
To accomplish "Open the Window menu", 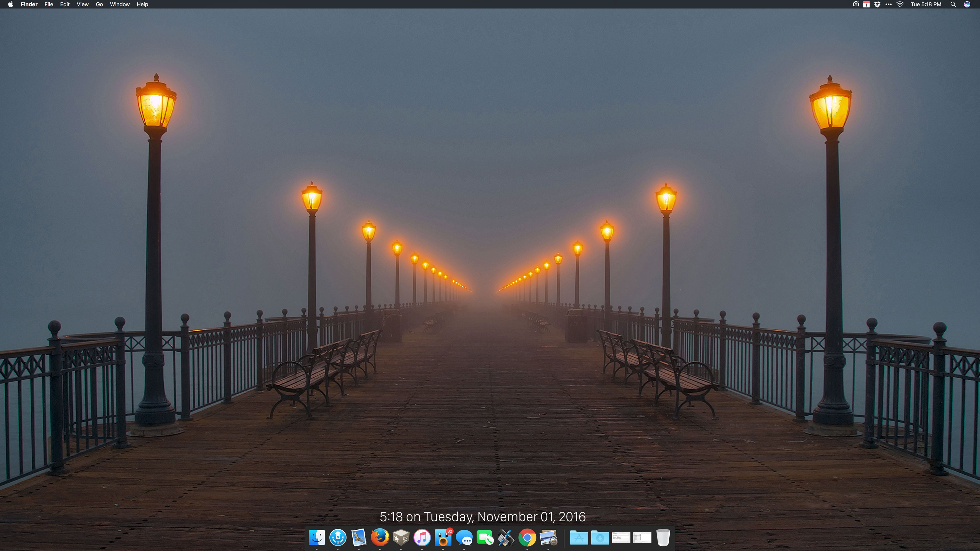I will 120,5.
